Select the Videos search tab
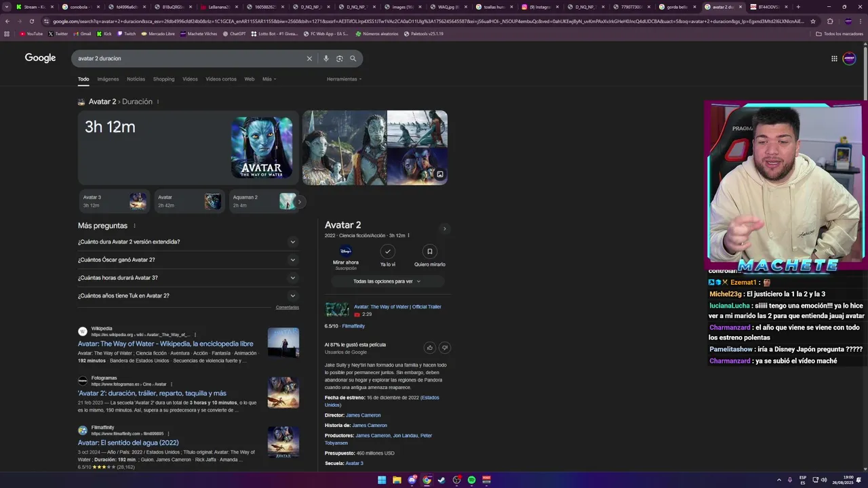 190,79
